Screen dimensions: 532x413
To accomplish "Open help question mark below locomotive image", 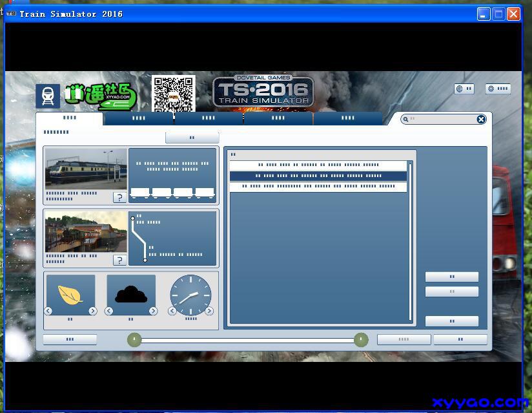I will click(x=119, y=198).
